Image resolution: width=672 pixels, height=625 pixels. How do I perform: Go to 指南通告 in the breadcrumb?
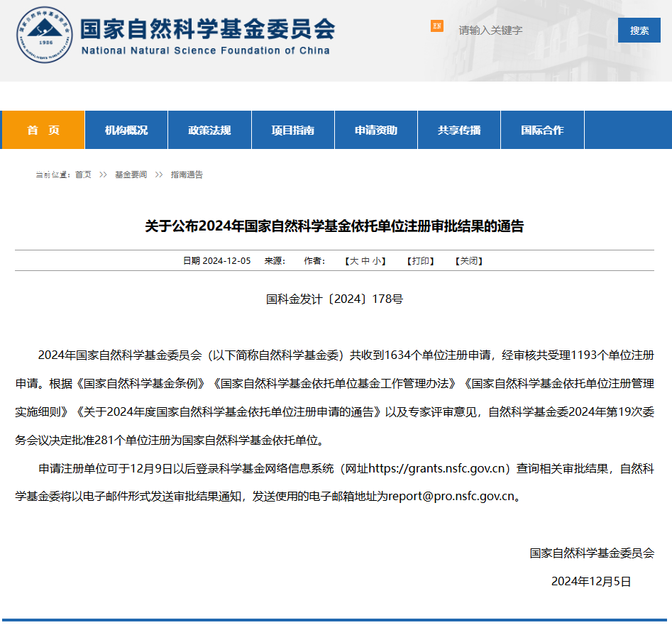pos(187,175)
